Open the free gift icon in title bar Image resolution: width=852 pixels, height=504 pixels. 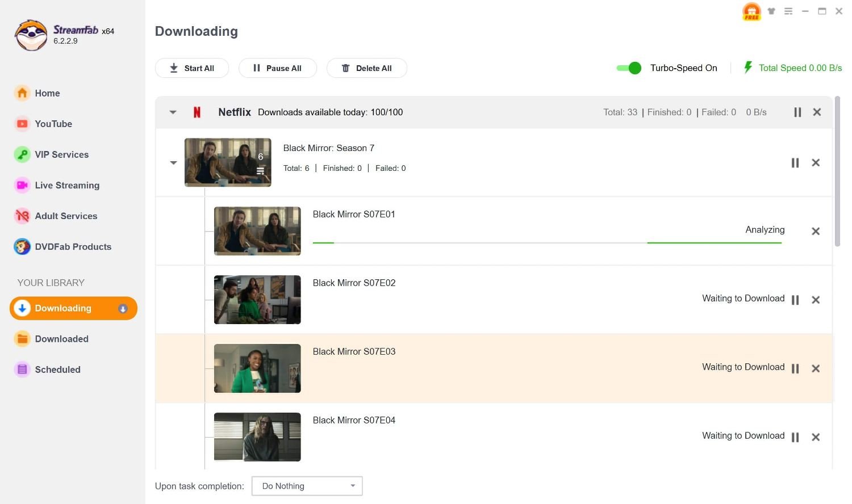coord(751,11)
